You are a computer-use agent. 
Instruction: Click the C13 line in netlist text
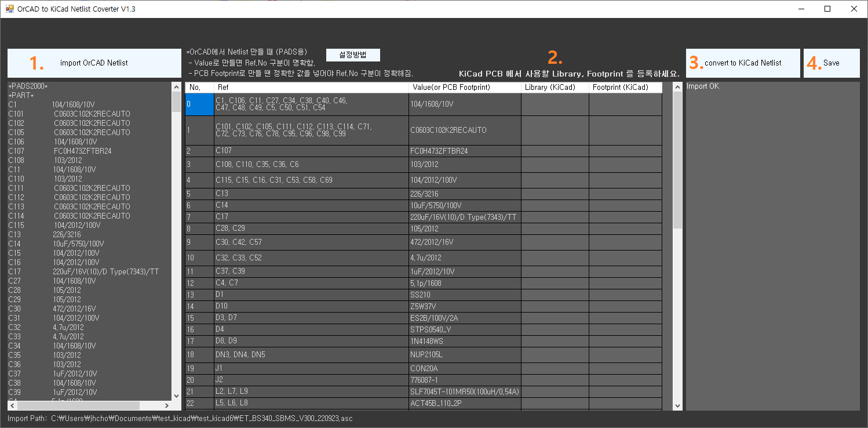coord(44,235)
